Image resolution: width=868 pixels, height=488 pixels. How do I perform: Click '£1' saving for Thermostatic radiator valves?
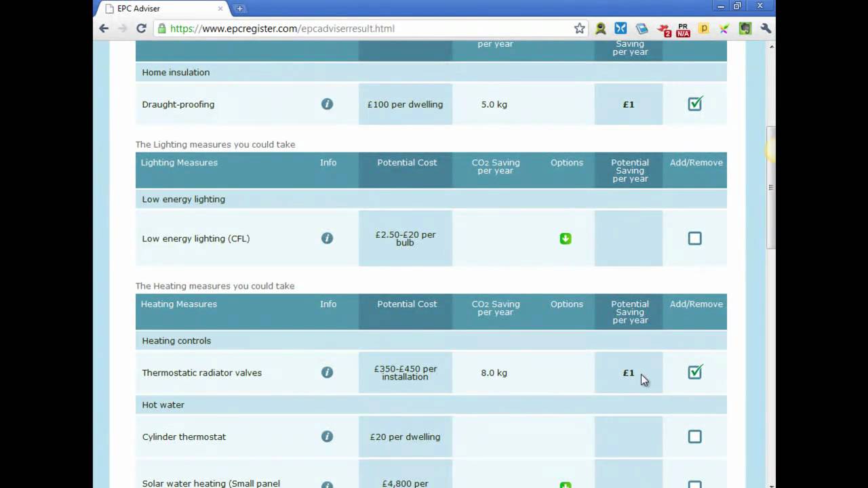[x=629, y=373]
